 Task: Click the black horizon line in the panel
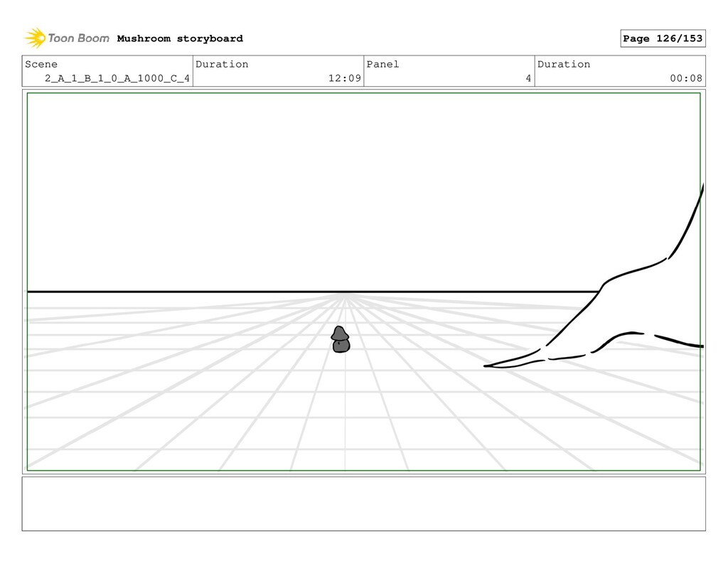(314, 292)
